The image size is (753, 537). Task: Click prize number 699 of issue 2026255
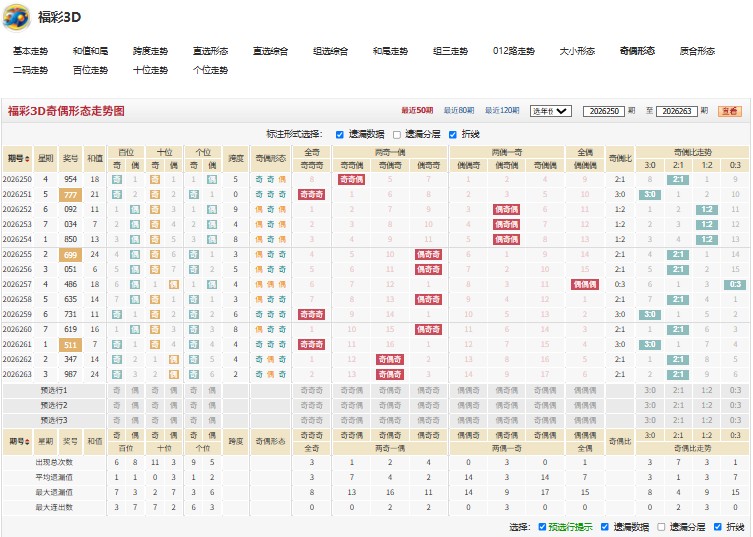point(71,255)
